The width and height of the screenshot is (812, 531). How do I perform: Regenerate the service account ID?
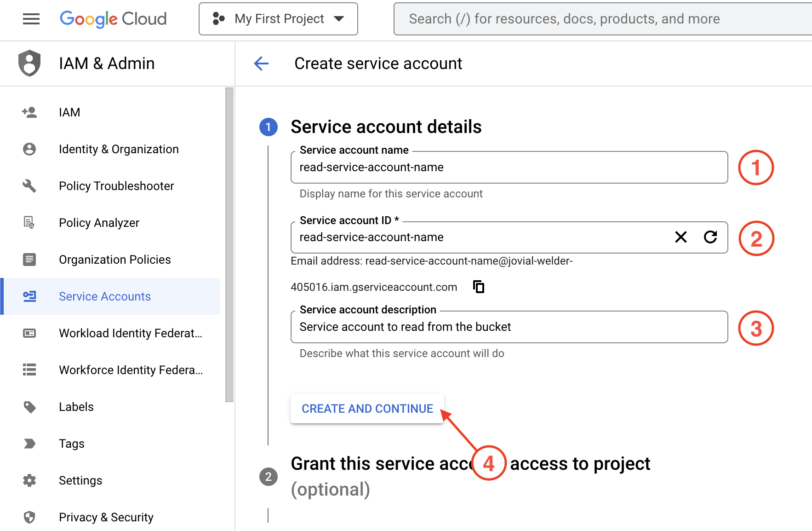click(x=710, y=237)
